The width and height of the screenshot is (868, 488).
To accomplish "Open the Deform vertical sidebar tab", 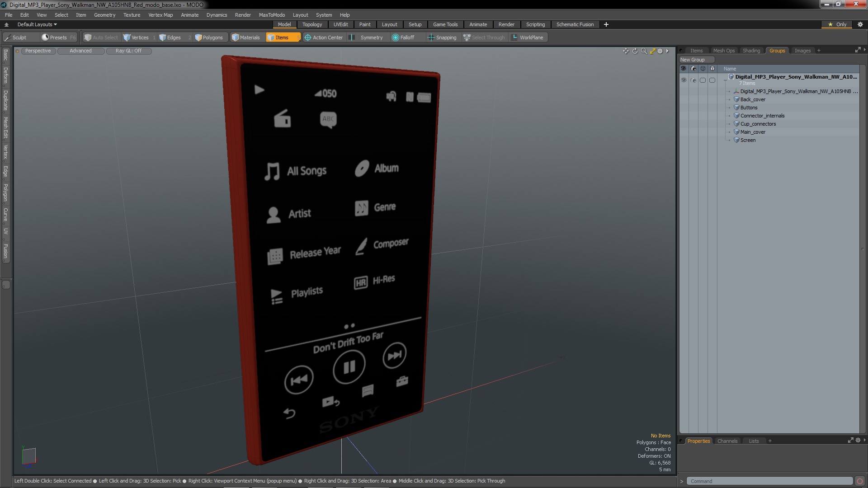I will click(x=6, y=75).
